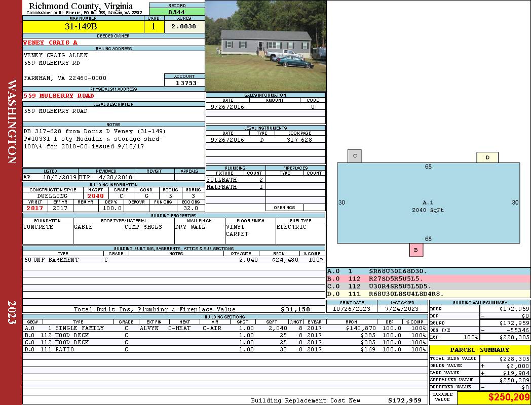Click the WASHINGTON label on the red sidebar

click(12, 121)
